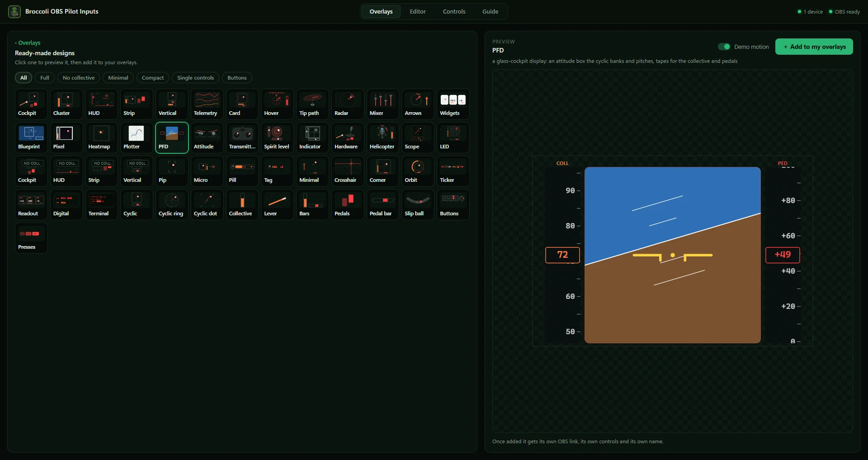
Task: Select the Widgets design card
Action: pos(453,104)
